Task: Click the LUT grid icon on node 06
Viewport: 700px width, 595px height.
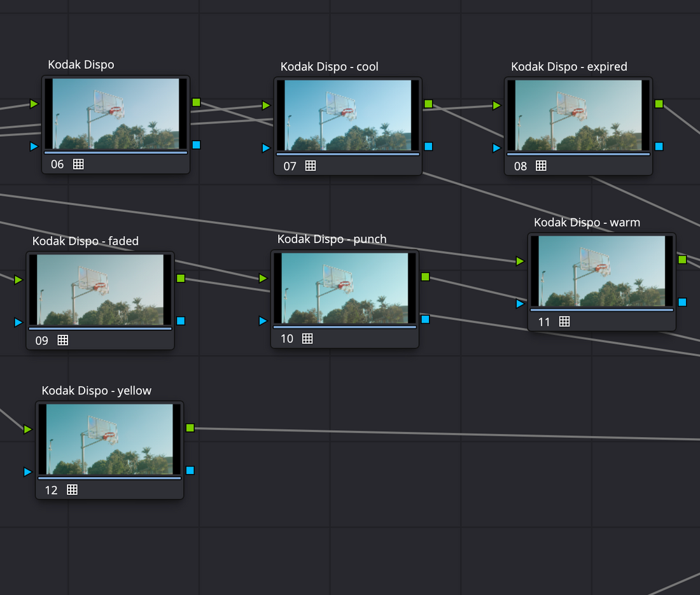Action: (78, 164)
